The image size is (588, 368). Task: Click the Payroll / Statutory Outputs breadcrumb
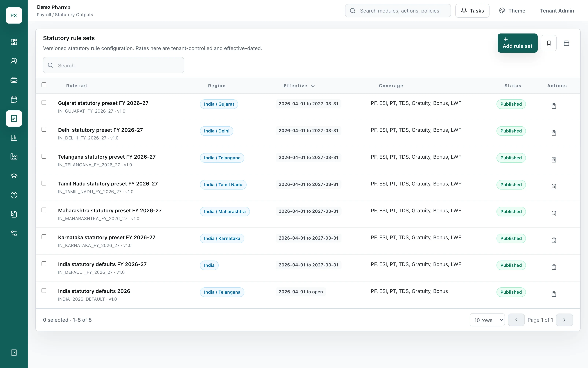pyautogui.click(x=65, y=15)
